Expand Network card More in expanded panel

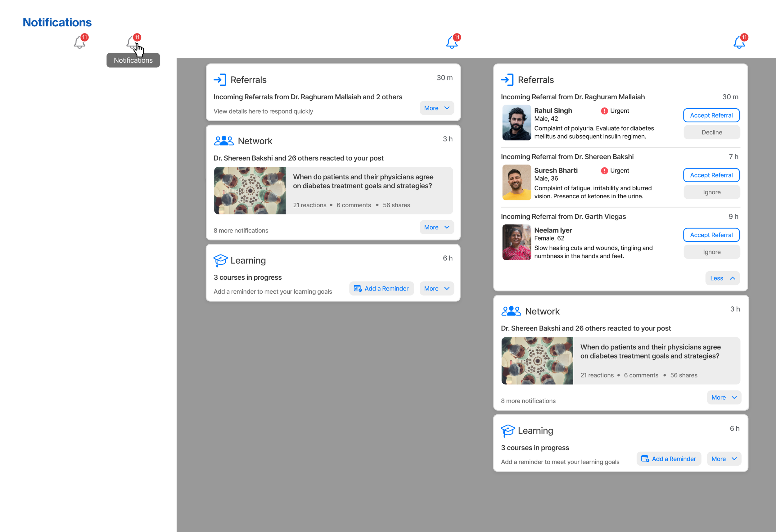click(x=724, y=397)
